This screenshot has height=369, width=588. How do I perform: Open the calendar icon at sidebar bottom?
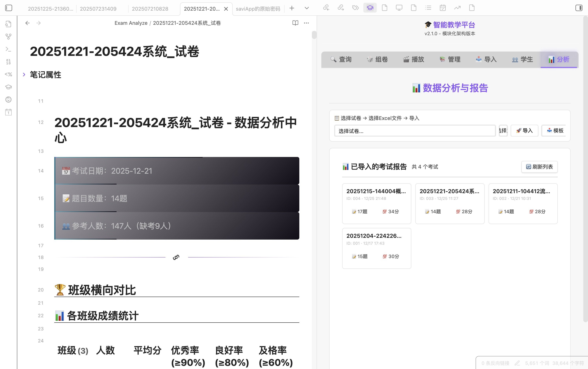pos(8,112)
